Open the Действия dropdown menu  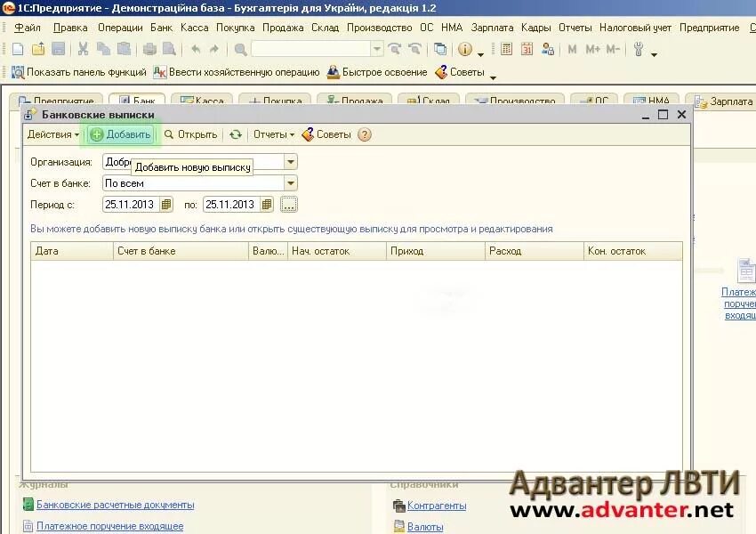[x=53, y=134]
